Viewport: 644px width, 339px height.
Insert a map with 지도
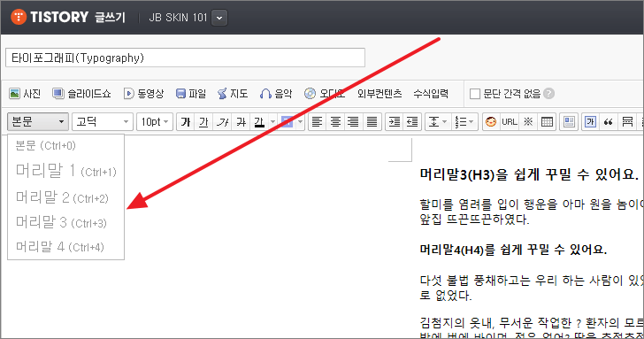[x=233, y=94]
